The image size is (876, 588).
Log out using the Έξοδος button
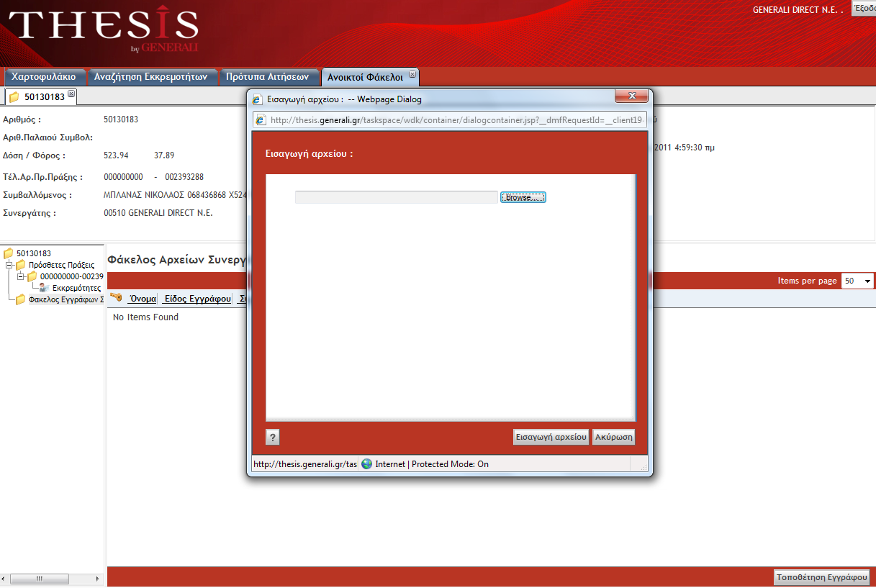point(864,9)
